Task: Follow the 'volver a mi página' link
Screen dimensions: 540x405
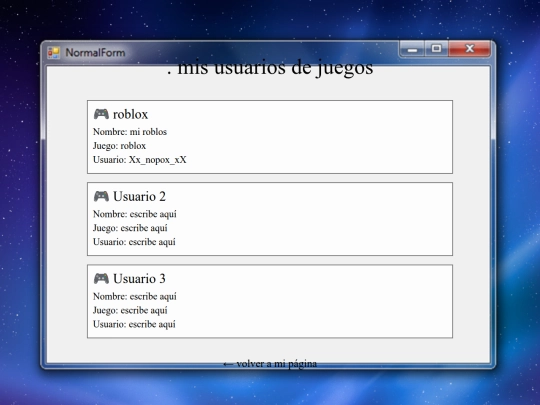Action: 270,364
